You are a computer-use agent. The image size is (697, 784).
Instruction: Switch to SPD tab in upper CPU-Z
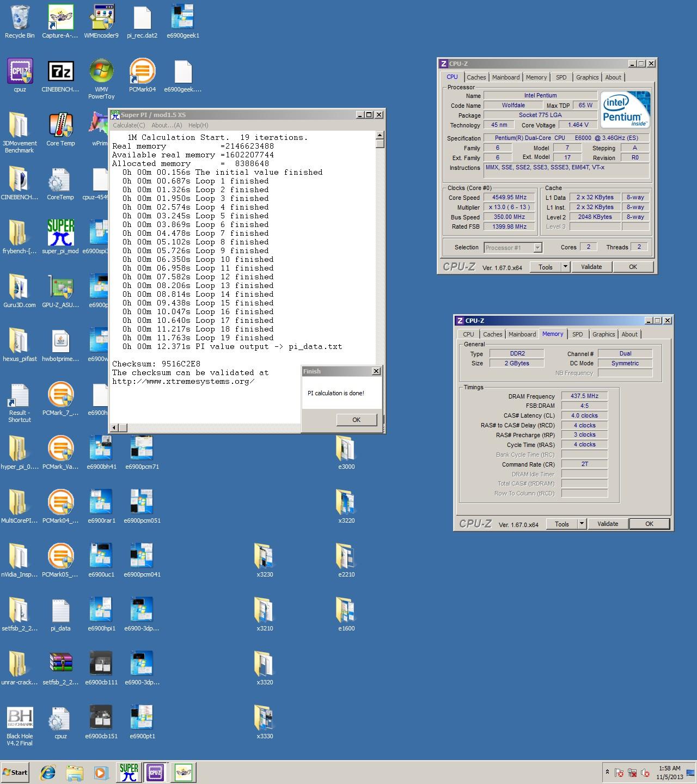(561, 77)
